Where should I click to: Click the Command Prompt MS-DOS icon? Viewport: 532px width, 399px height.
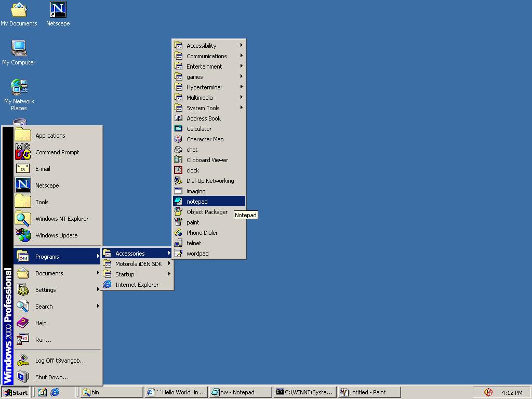click(x=23, y=152)
